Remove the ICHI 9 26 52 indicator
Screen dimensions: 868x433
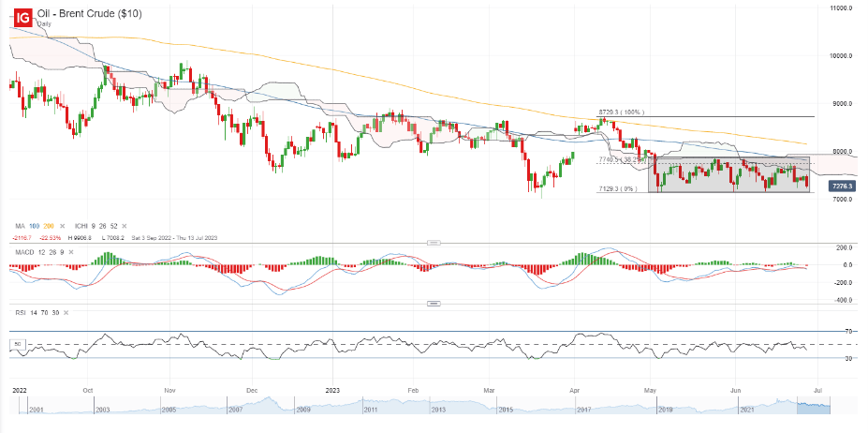click(124, 226)
